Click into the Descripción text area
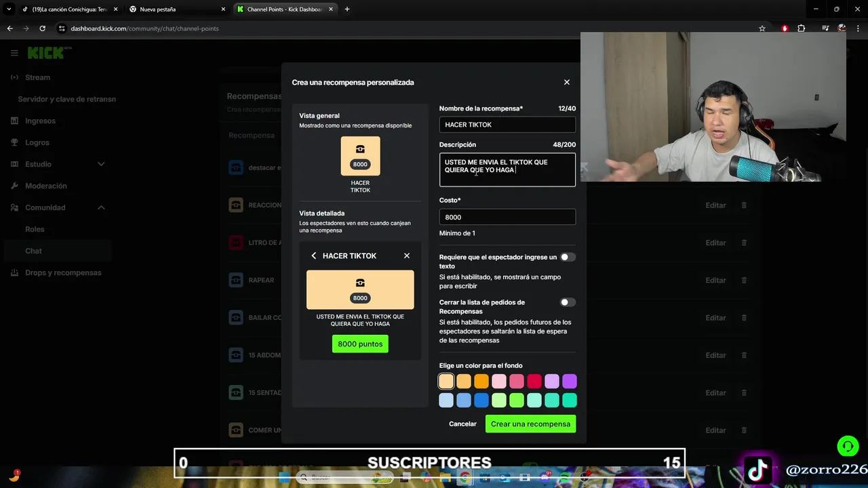This screenshot has width=868, height=488. [x=507, y=169]
